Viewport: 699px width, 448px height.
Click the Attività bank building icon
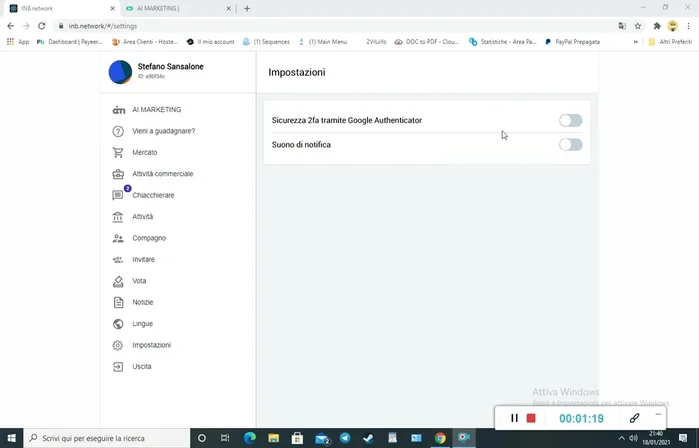pos(118,217)
